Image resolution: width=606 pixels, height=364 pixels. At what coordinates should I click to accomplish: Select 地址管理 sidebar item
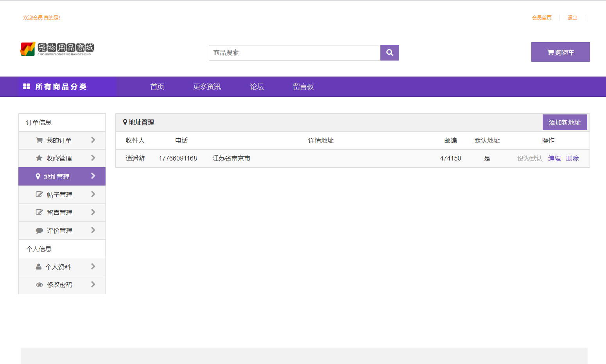pos(62,177)
